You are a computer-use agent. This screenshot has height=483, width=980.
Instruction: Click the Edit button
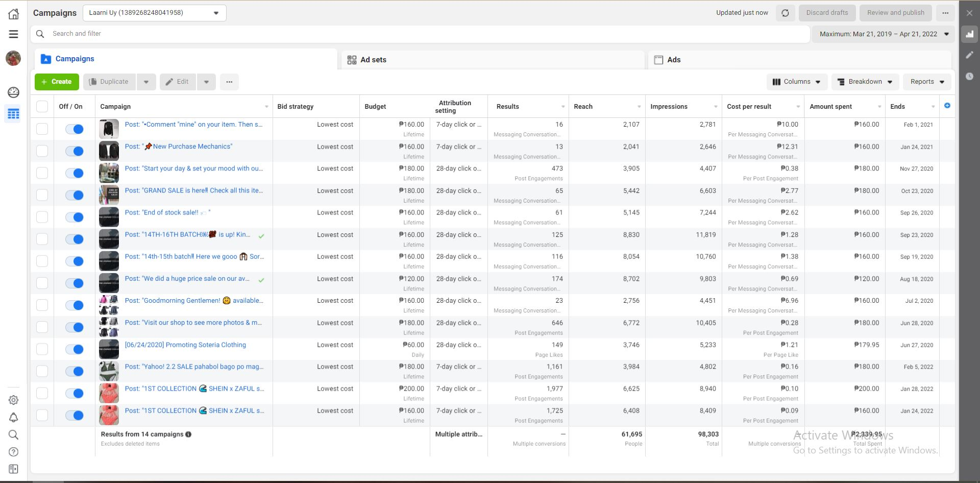[x=178, y=82]
